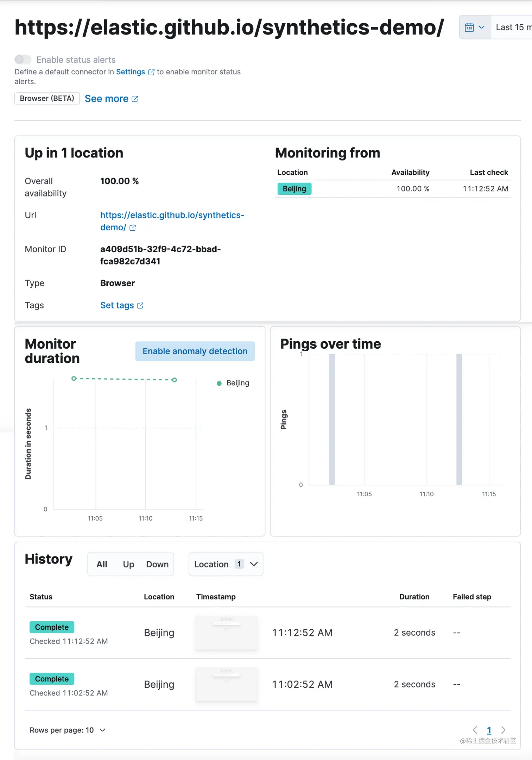Viewport: 532px width, 760px height.
Task: Click 100.00 % overall availability value
Action: [119, 181]
